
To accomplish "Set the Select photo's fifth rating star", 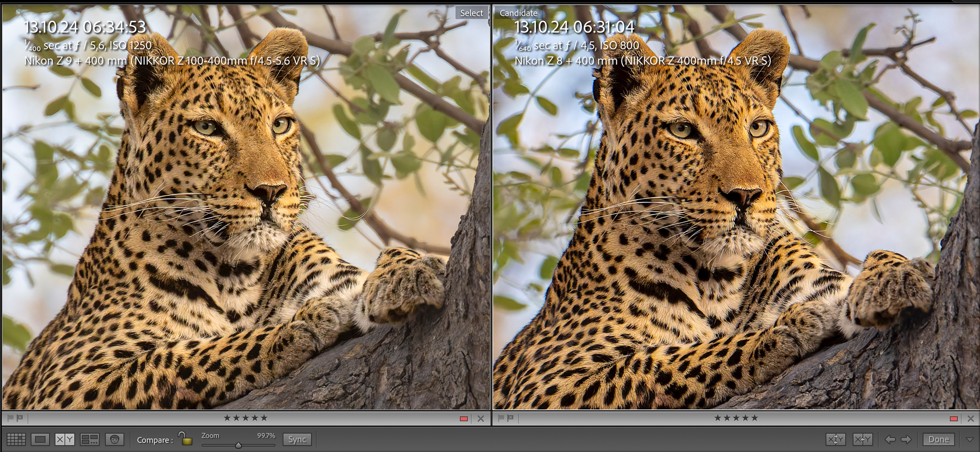I will [x=264, y=418].
